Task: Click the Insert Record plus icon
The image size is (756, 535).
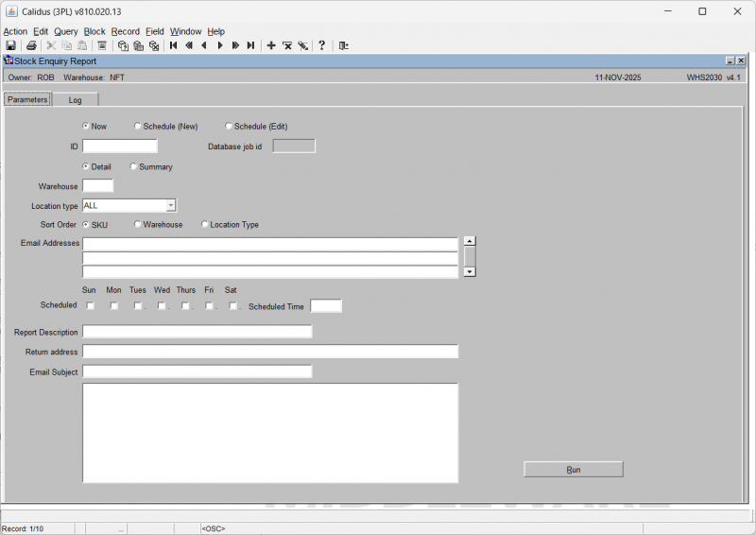Action: click(x=271, y=45)
